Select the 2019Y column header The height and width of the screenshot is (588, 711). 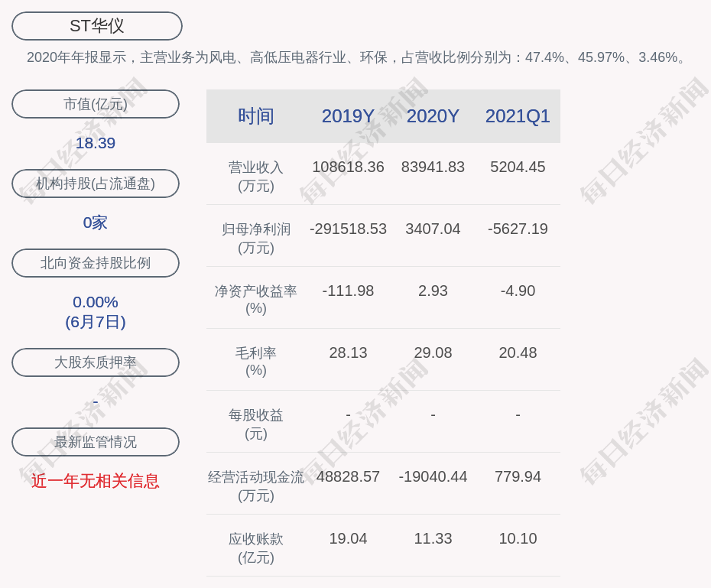point(348,116)
